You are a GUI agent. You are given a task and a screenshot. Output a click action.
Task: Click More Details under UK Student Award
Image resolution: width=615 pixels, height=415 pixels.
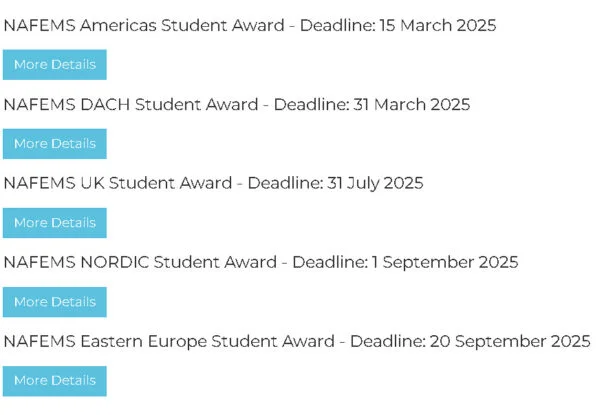tap(55, 223)
